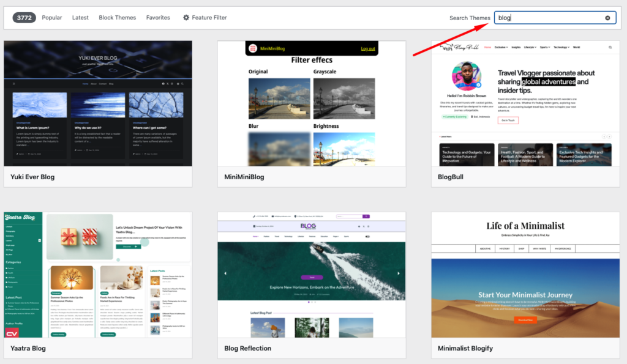
Task: Click the Feature Filter gear icon
Action: coord(186,18)
